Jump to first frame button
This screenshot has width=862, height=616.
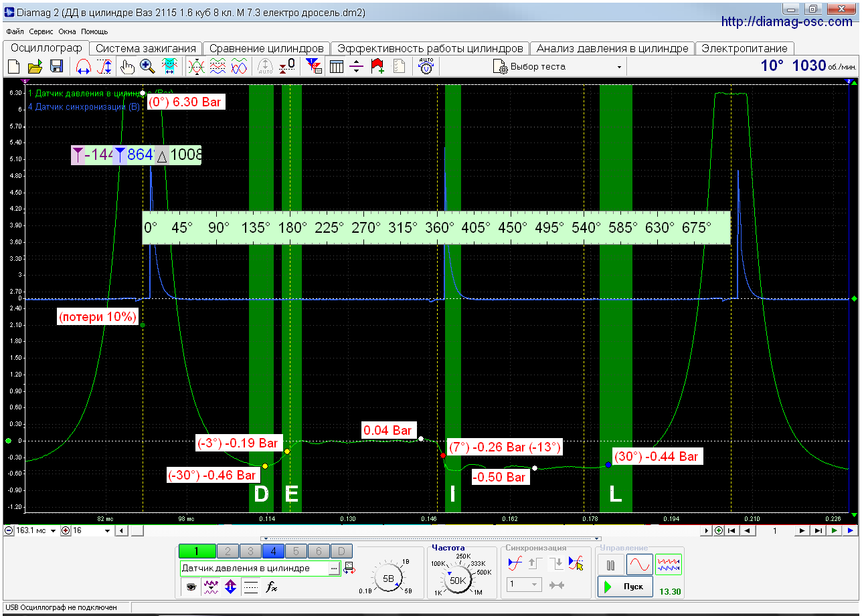click(731, 530)
